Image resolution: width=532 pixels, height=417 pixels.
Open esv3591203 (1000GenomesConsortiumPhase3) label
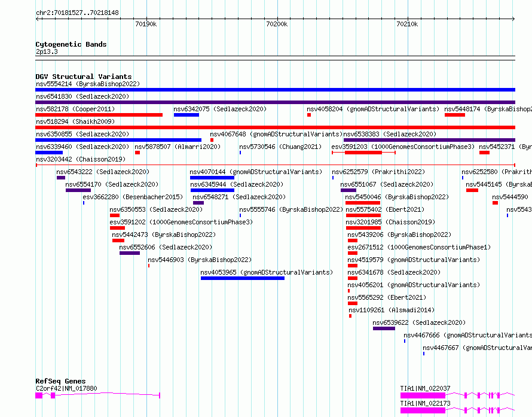point(403,147)
